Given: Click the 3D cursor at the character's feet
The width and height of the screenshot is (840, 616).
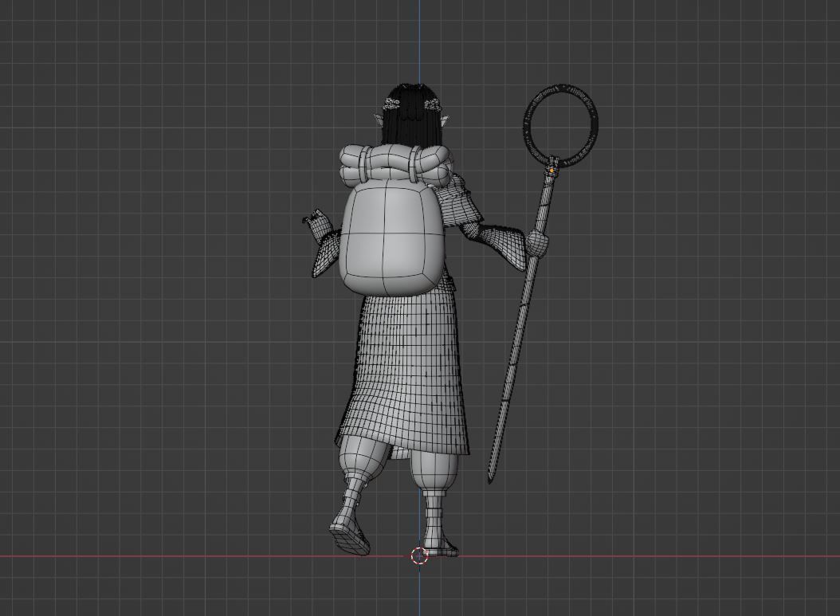Looking at the screenshot, I should [419, 556].
